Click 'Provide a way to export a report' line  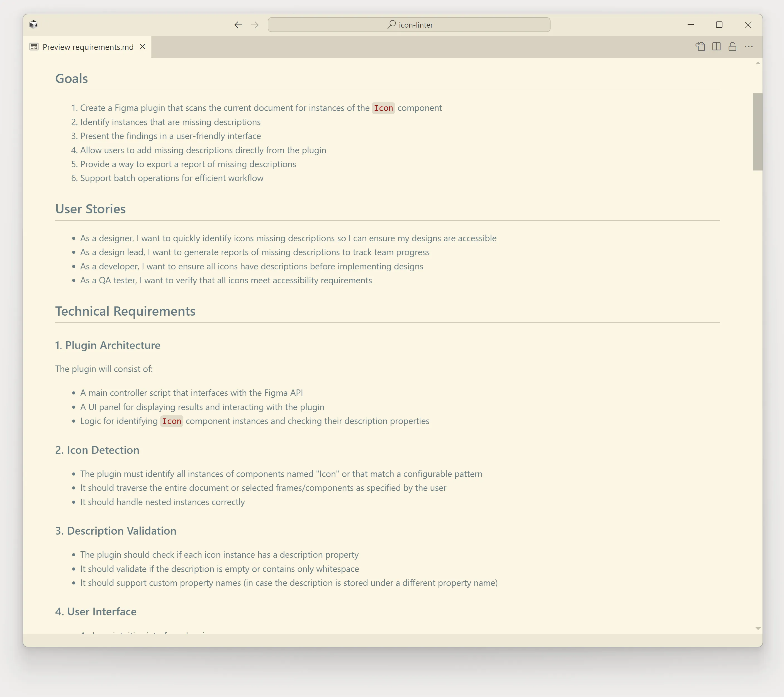pos(188,164)
